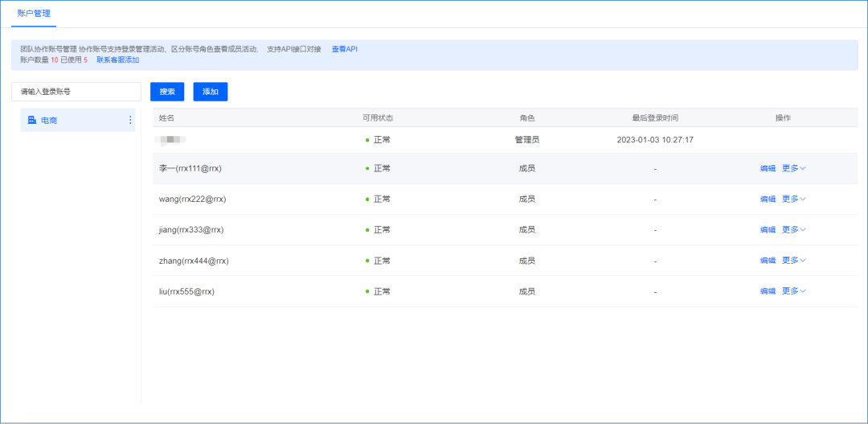868x424 pixels.
Task: Focus the 请输入登录账号 search field
Action: (76, 92)
